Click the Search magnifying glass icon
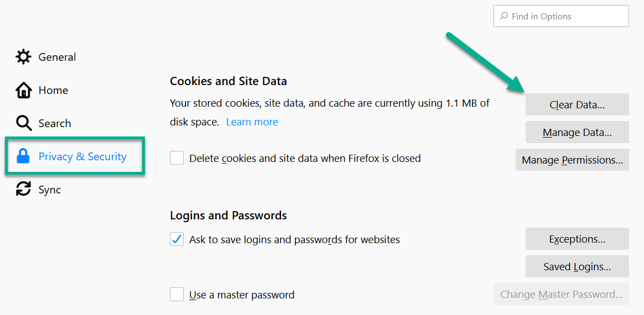 pyautogui.click(x=23, y=123)
